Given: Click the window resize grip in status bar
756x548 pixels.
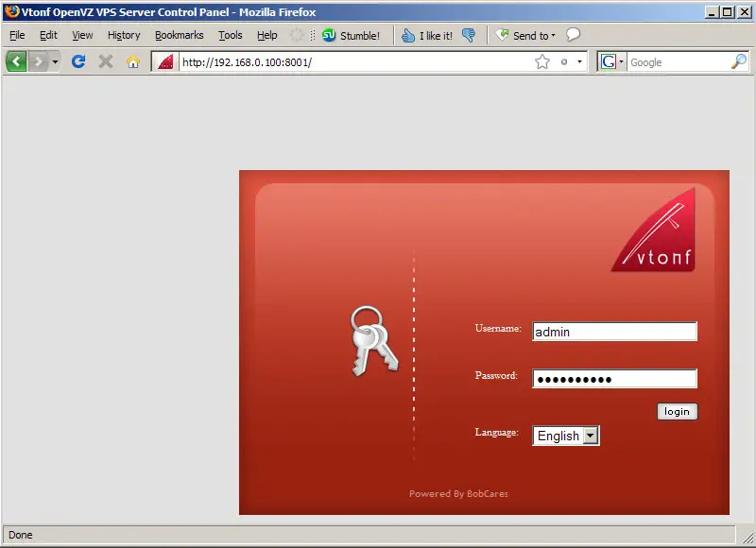Looking at the screenshot, I should [x=747, y=538].
